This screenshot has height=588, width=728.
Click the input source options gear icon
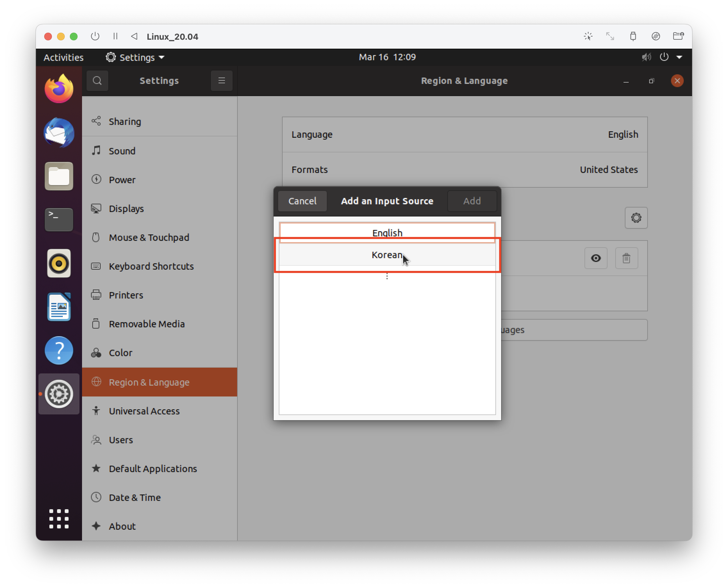point(636,218)
